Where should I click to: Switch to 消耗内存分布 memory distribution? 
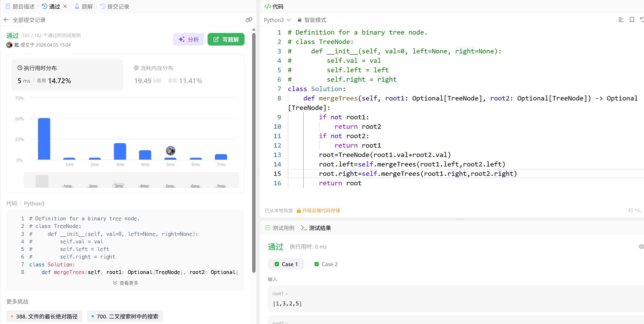[x=154, y=68]
